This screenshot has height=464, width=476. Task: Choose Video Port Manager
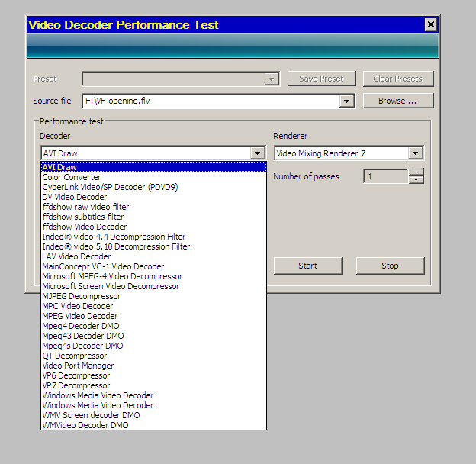click(153, 366)
